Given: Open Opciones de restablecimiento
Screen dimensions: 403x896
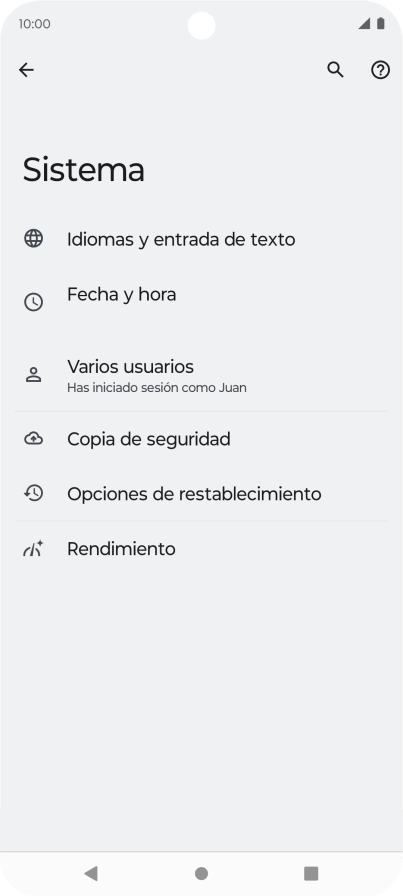Looking at the screenshot, I should (201, 493).
